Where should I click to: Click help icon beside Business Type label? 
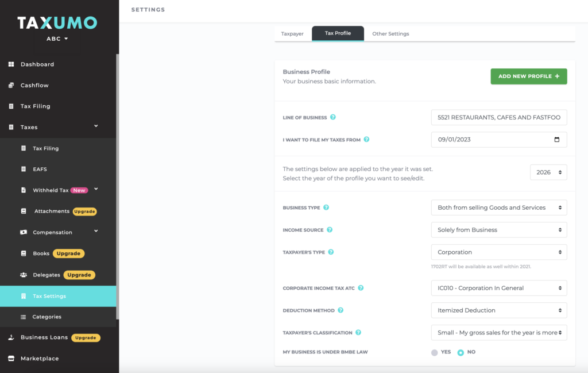pyautogui.click(x=326, y=207)
